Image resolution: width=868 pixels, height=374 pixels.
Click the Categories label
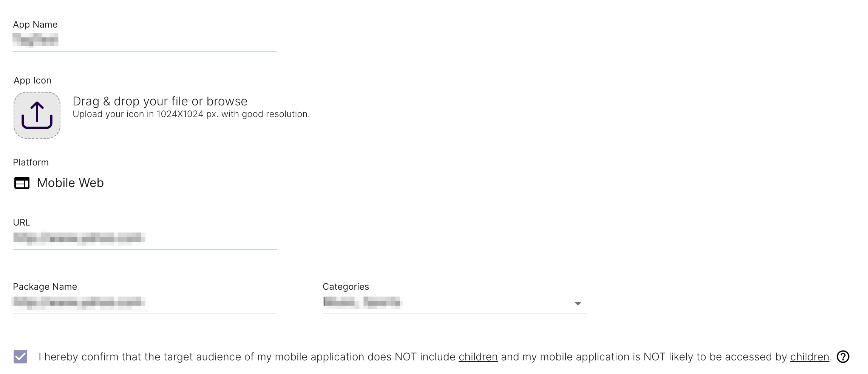coord(346,287)
